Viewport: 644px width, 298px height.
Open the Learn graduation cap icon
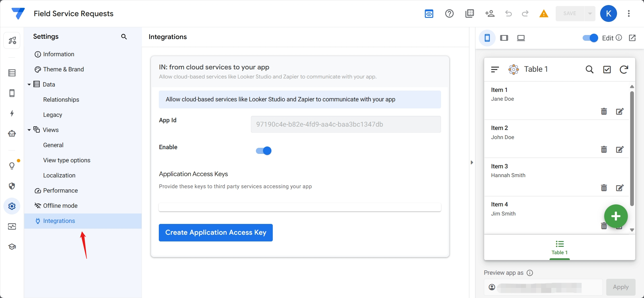pyautogui.click(x=12, y=246)
